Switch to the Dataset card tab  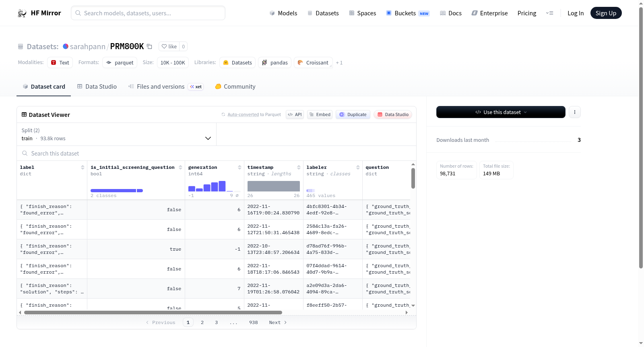coord(44,86)
